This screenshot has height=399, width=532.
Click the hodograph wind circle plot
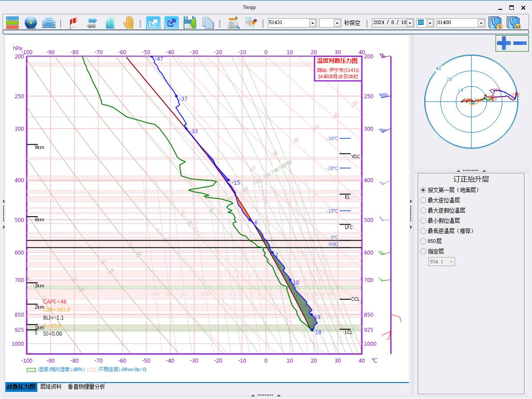tap(471, 101)
